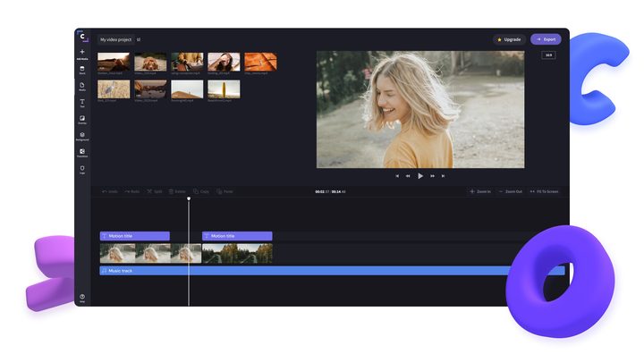Open the 16:9 aspect ratio selector

coord(548,55)
